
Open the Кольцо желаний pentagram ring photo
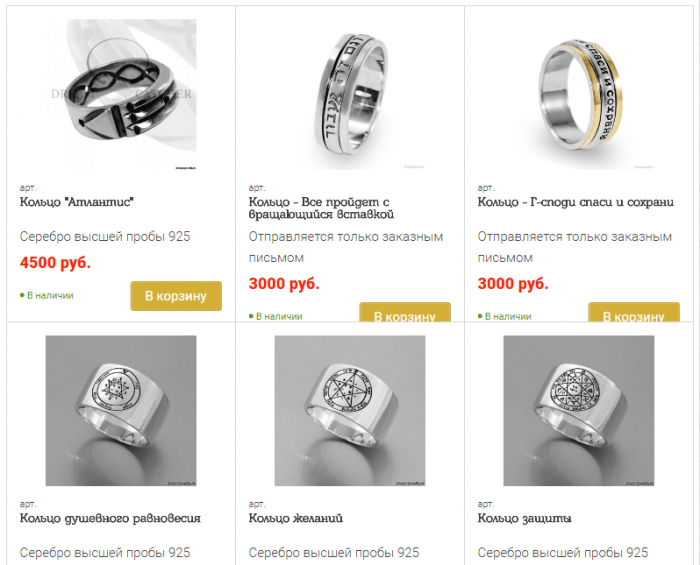[x=350, y=411]
